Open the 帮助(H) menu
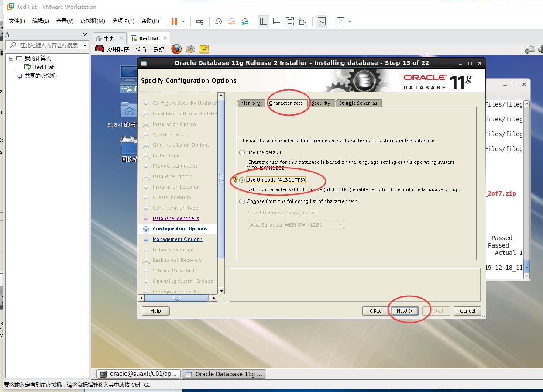Image resolution: width=543 pixels, height=392 pixels. click(x=150, y=21)
